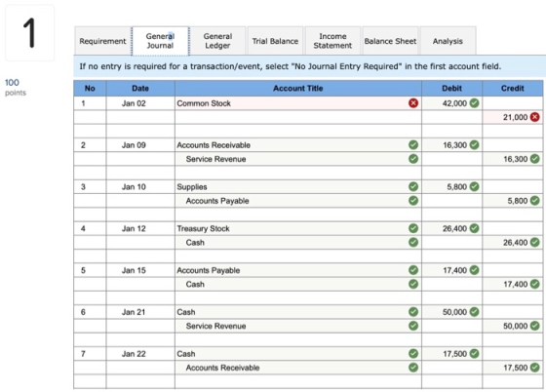Click the Jan 22 Accounts Receivable account field
Screen dimensions: 546x392
coord(298,368)
